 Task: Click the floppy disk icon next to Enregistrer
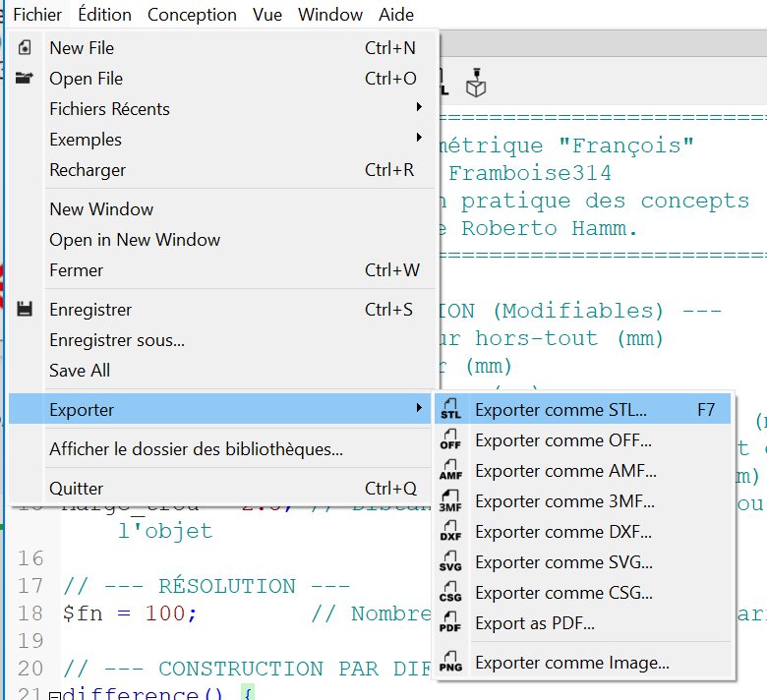coord(26,310)
